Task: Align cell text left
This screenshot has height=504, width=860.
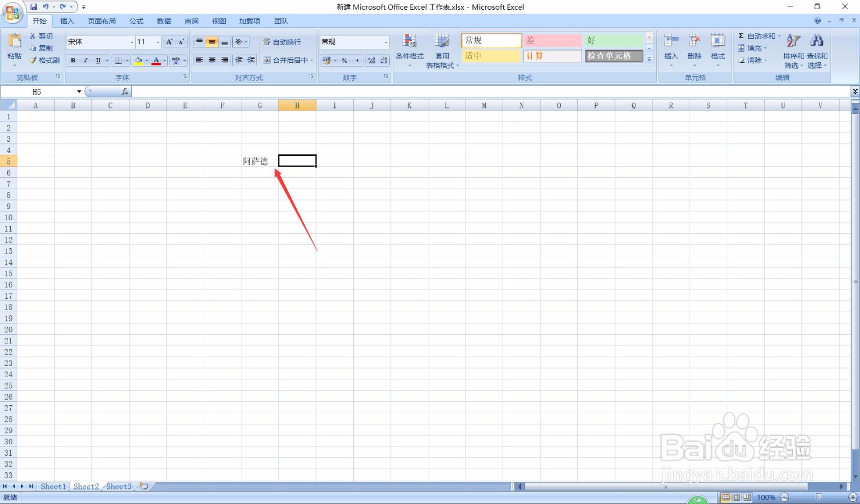Action: coord(199,60)
